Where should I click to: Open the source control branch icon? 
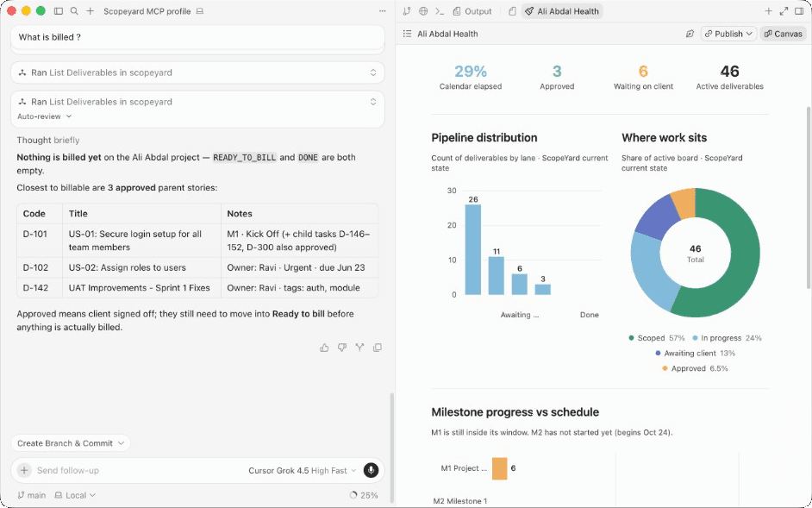click(407, 11)
